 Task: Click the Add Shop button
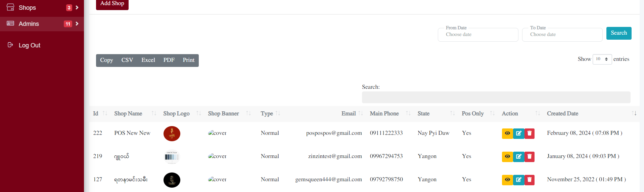112,4
